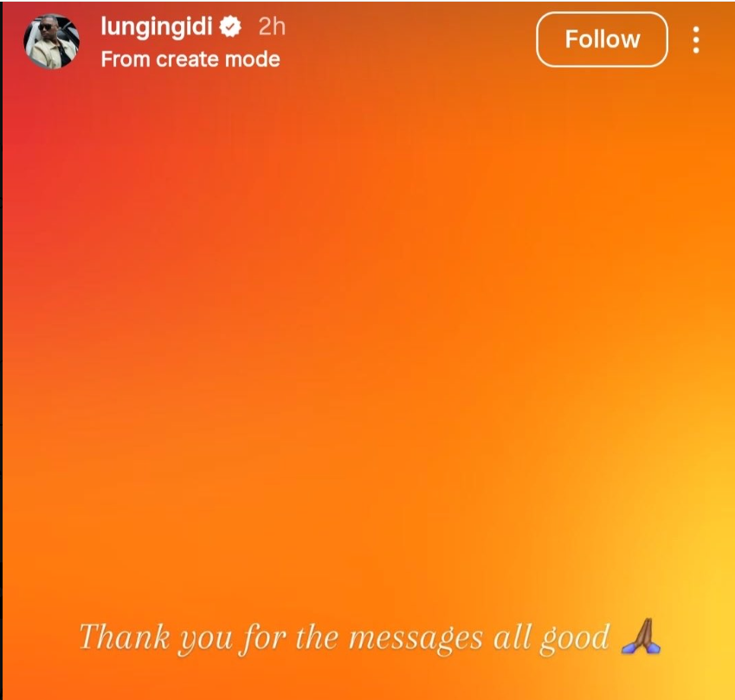Open the lungingidi username link

click(157, 27)
